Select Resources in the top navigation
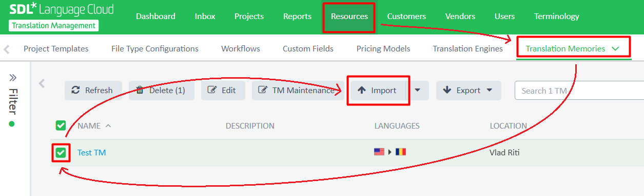This screenshot has height=196, width=644. pos(349,16)
